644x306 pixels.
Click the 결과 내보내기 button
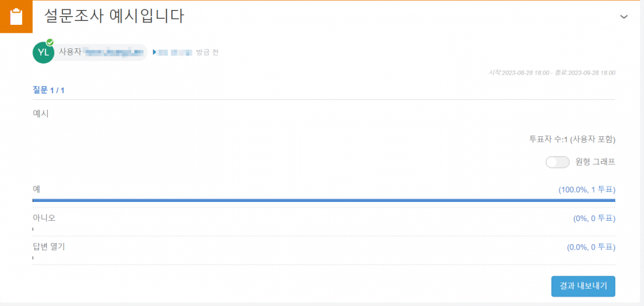[583, 287]
